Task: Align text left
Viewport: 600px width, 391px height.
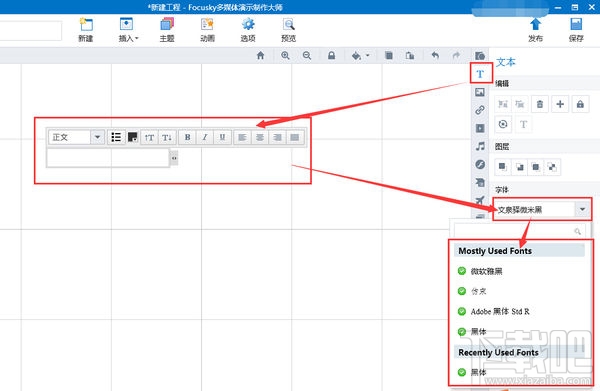Action: pyautogui.click(x=242, y=137)
